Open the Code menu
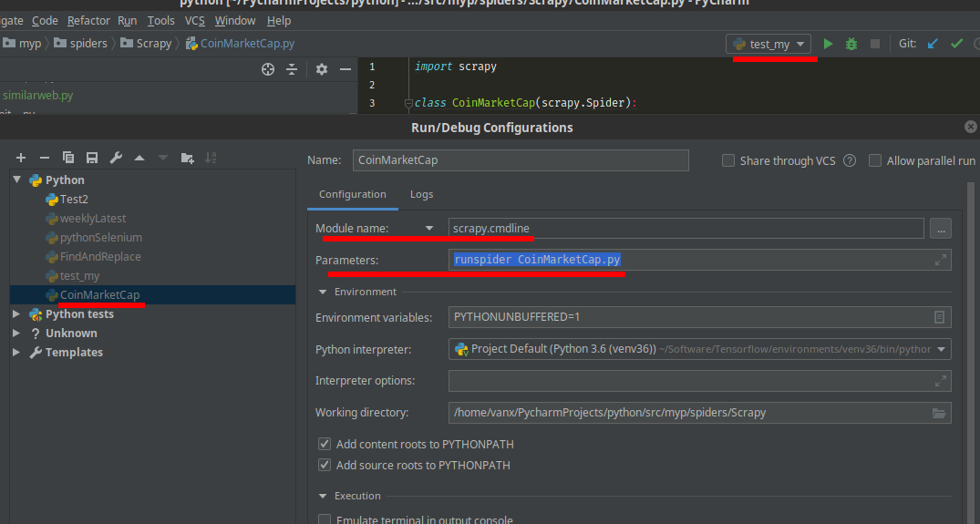Viewport: 980px width, 524px height. point(45,21)
